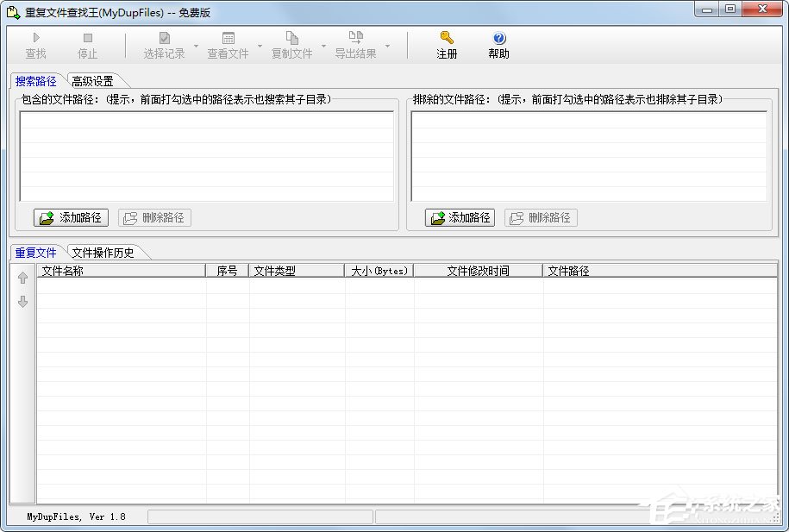Click 删除路径 under excluded file paths
The height and width of the screenshot is (532, 789).
[541, 217]
